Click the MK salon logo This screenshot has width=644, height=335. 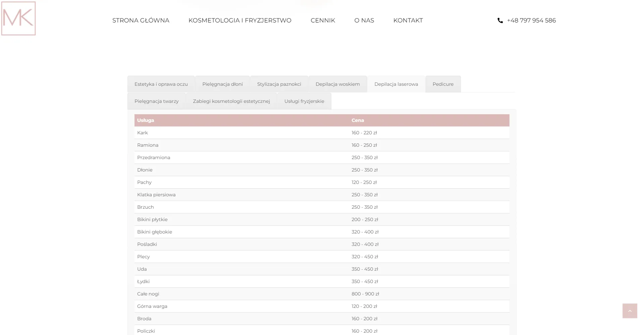[x=18, y=18]
